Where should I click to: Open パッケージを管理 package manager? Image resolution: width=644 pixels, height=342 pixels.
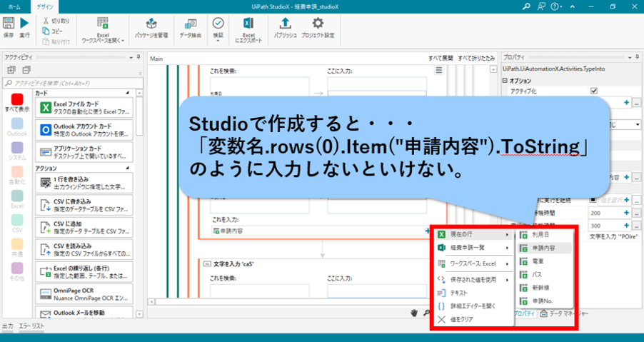[x=151, y=28]
